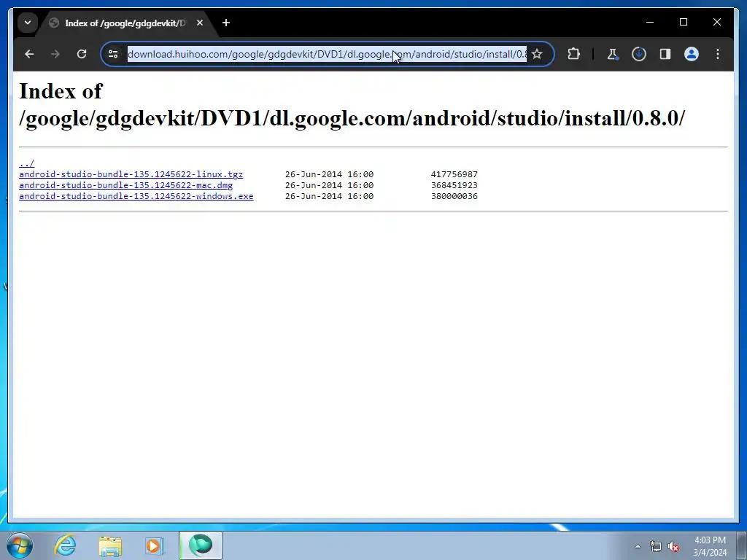
Task: Open Windows Explorer folder on taskbar
Action: coord(110,545)
